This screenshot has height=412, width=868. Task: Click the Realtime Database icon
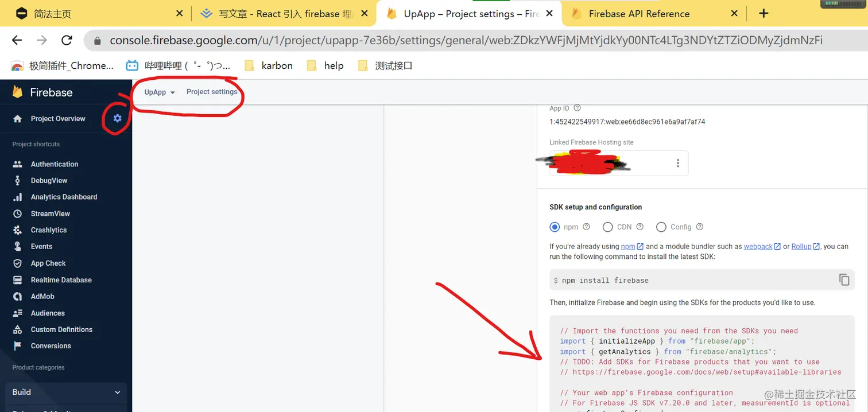pos(18,280)
